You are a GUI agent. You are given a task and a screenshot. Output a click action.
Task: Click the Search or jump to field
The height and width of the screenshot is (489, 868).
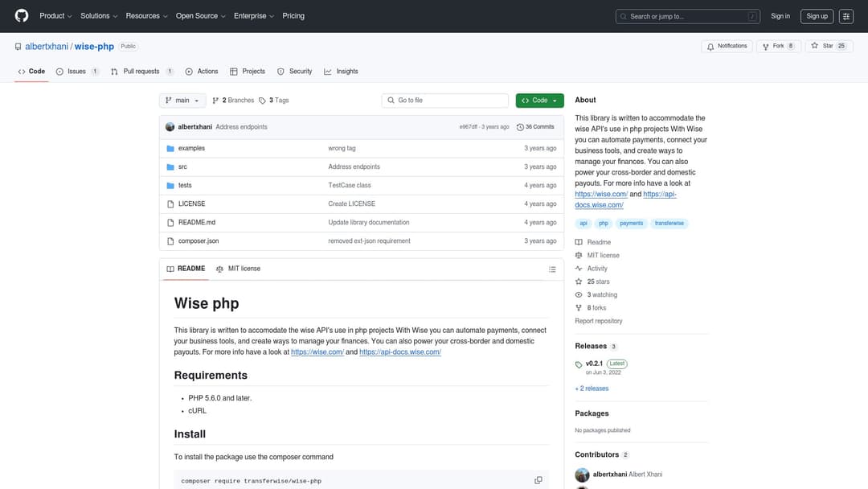(687, 16)
